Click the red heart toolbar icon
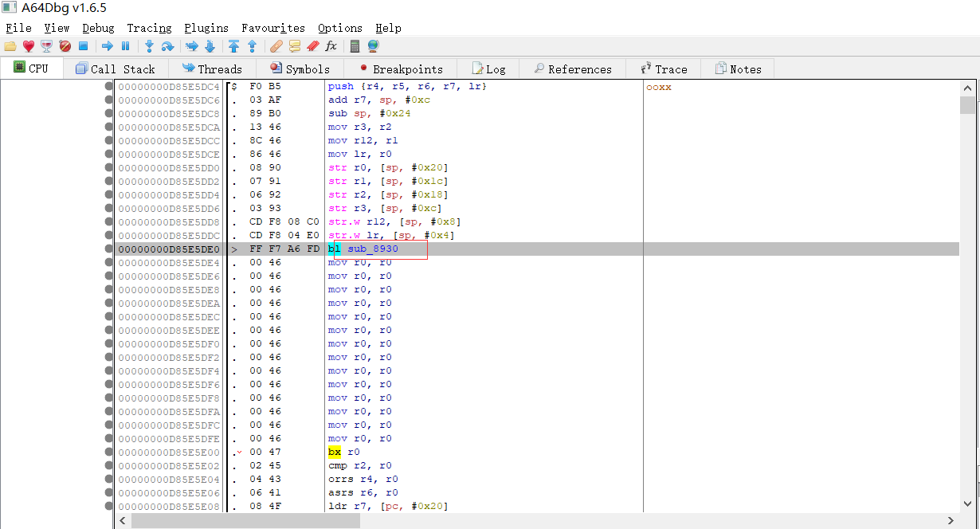 (x=29, y=46)
